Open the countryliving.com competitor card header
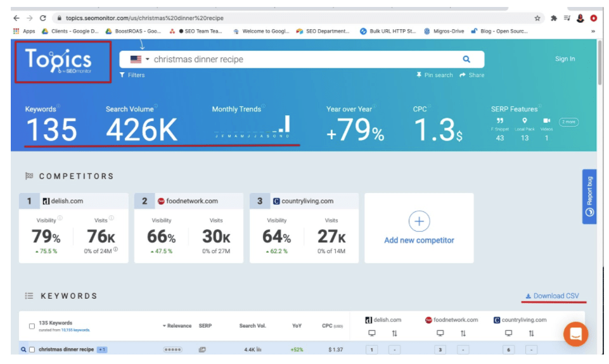Screen dimensions: 609x364 tap(304, 201)
